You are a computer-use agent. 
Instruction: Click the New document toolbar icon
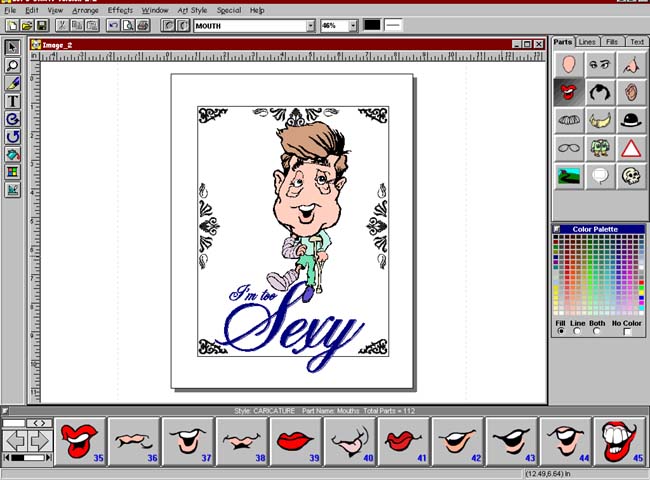point(12,26)
